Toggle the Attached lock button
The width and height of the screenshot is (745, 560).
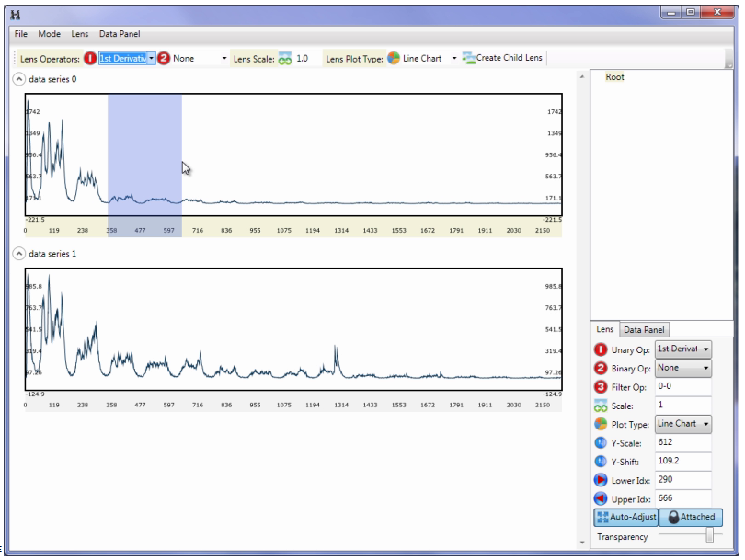pyautogui.click(x=691, y=517)
